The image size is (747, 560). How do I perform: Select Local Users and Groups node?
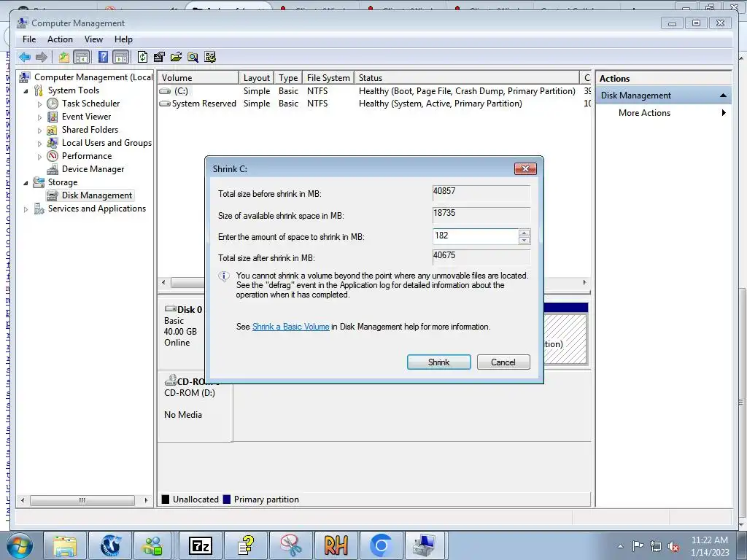107,143
